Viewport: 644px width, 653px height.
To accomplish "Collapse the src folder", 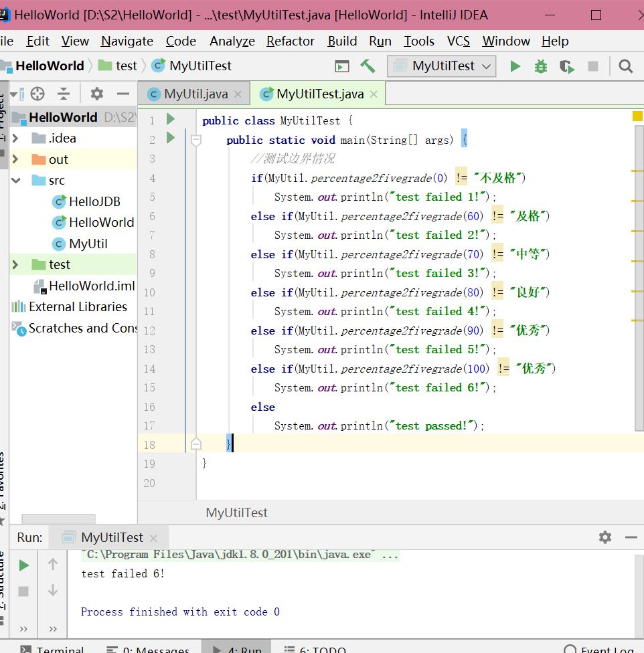I will 16,181.
